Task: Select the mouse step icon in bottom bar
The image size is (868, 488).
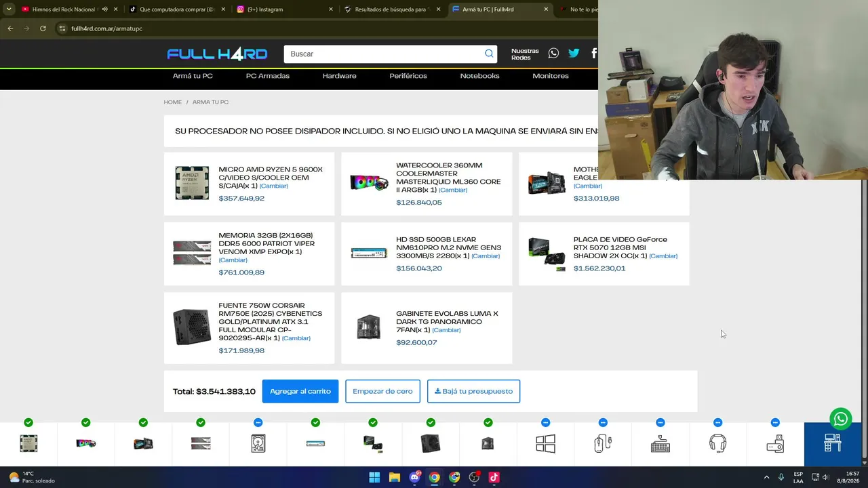Action: (603, 443)
